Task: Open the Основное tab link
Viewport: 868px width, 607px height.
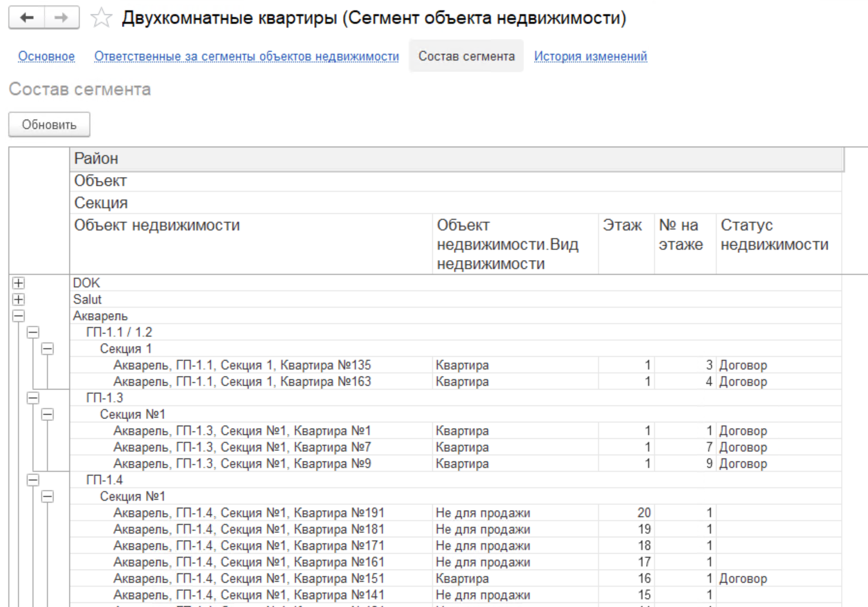Action: coord(46,57)
